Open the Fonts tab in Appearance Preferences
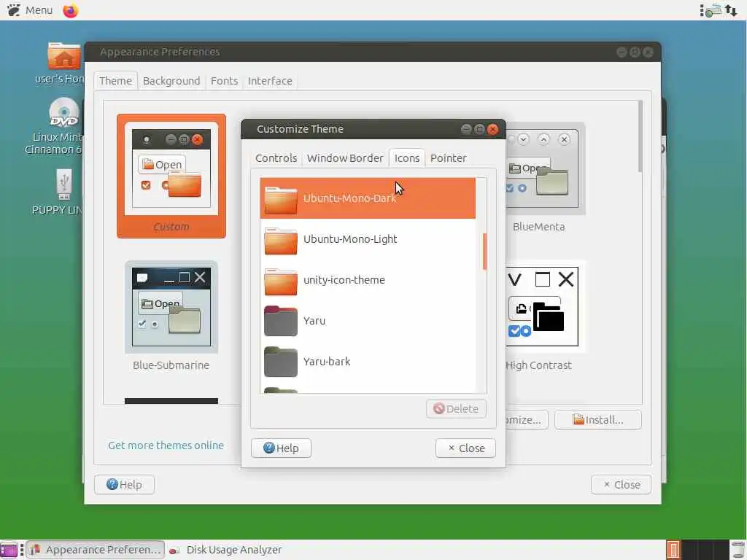Viewport: 747px width, 560px height. click(225, 81)
